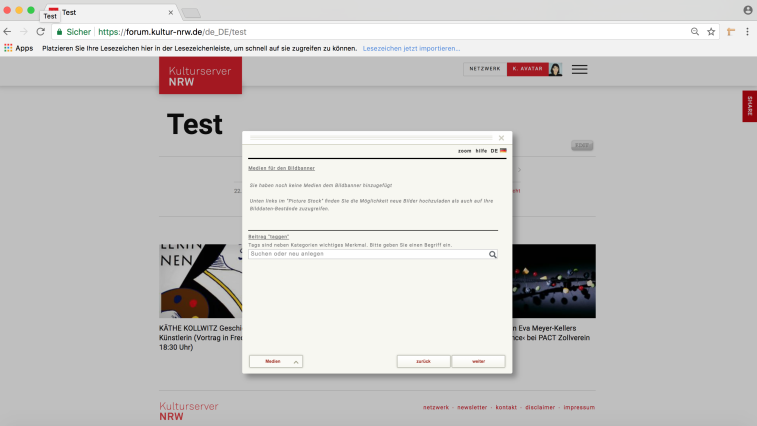Bookmark this page with the star icon

pos(711,32)
